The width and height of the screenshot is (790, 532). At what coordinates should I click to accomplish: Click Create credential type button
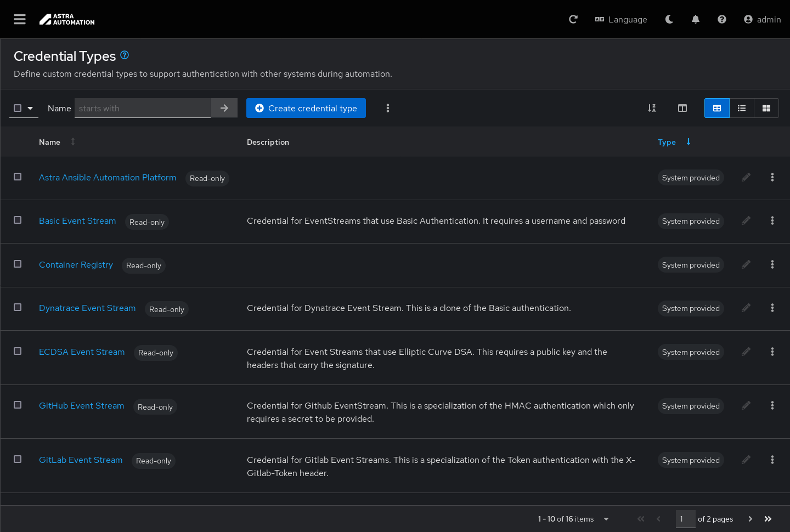[x=306, y=108]
